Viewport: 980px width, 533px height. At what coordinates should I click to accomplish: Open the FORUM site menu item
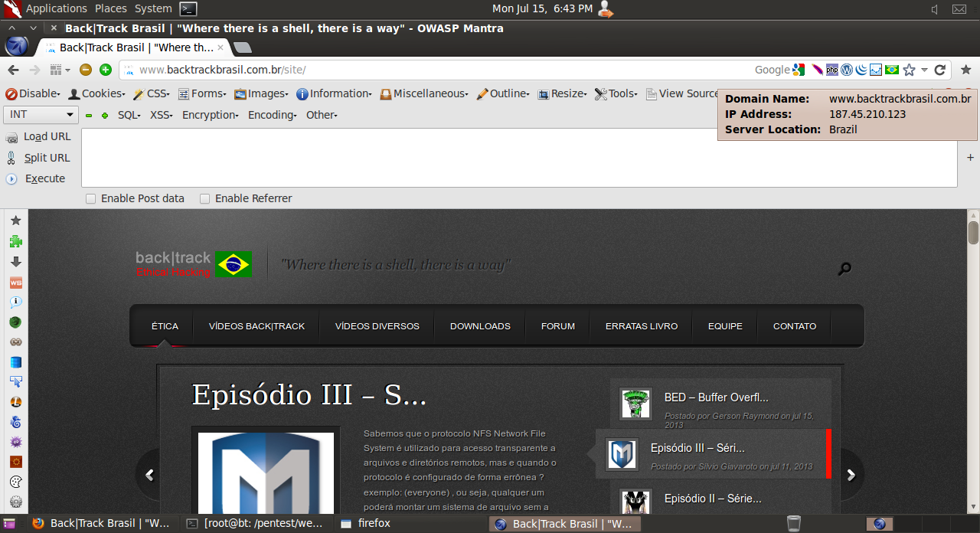(x=558, y=326)
